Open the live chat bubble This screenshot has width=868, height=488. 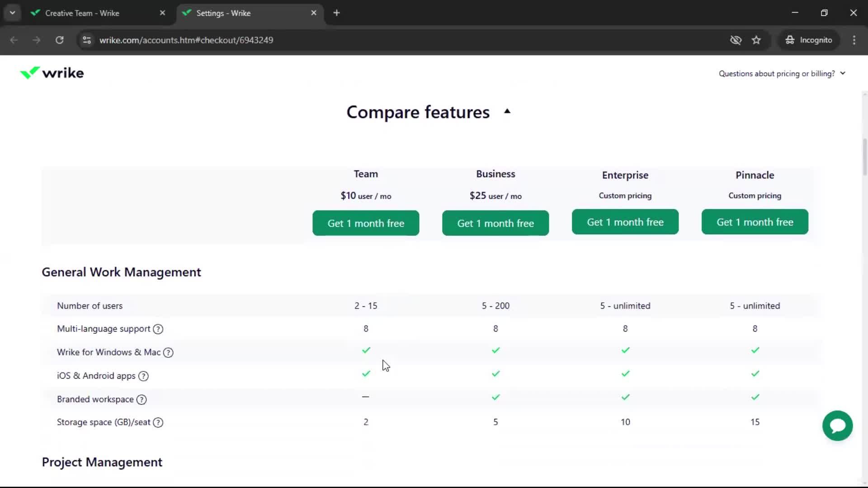pos(837,426)
